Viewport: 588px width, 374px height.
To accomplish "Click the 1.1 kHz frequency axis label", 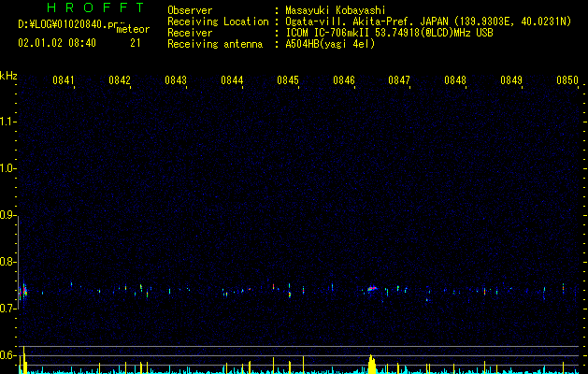I will (x=7, y=122).
